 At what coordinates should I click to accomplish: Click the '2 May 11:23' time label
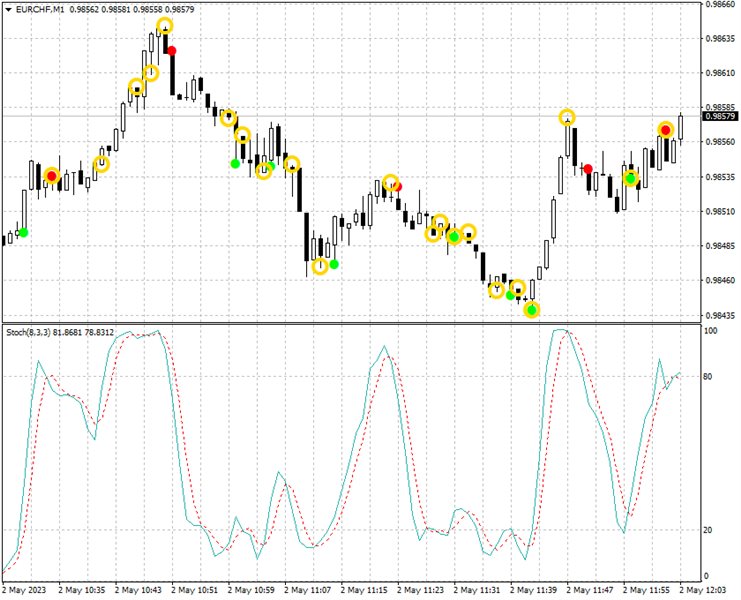pyautogui.click(x=421, y=590)
